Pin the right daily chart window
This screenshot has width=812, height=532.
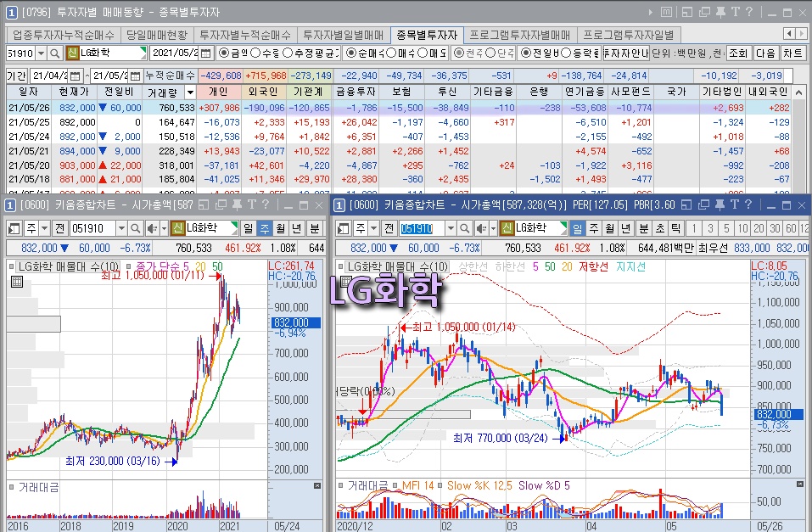[x=720, y=205]
